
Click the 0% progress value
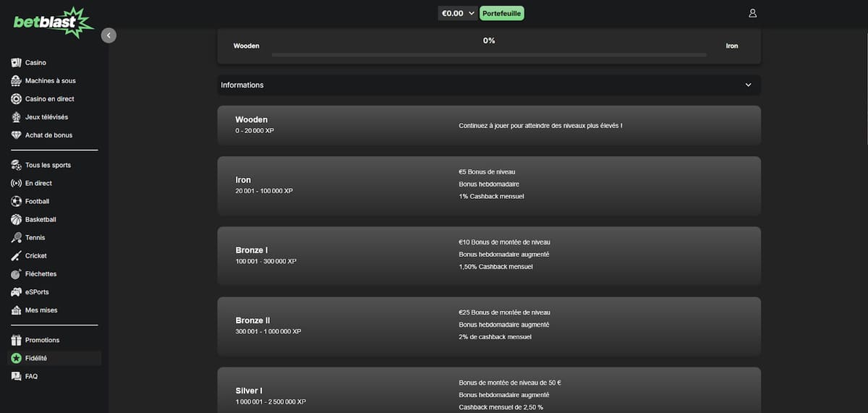click(489, 41)
